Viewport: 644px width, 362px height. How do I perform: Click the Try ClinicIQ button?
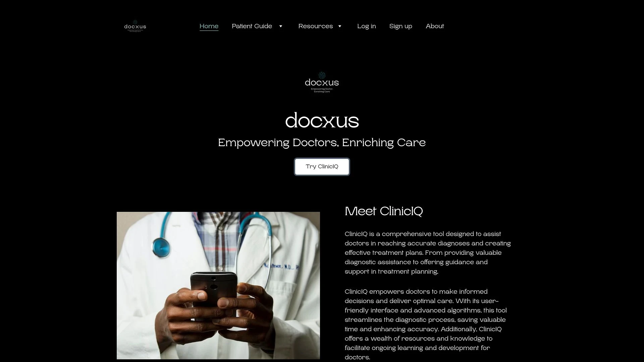(322, 167)
